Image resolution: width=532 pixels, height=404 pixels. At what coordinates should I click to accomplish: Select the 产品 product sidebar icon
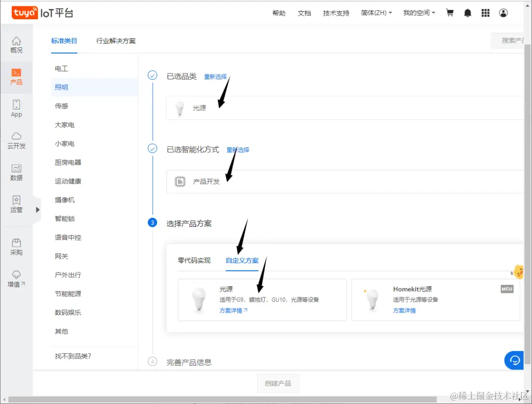16,77
